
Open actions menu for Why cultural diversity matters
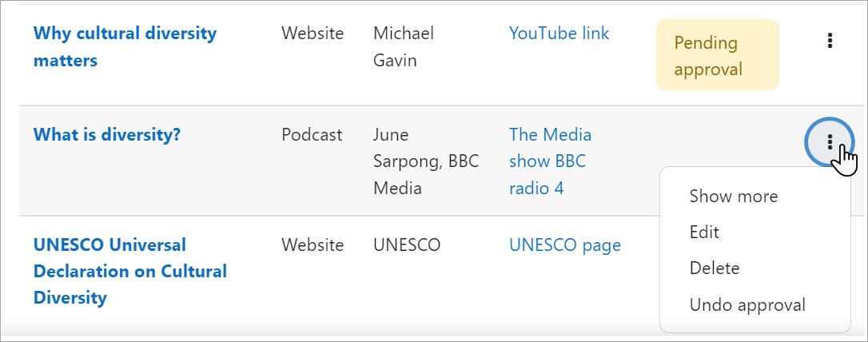coord(830,40)
